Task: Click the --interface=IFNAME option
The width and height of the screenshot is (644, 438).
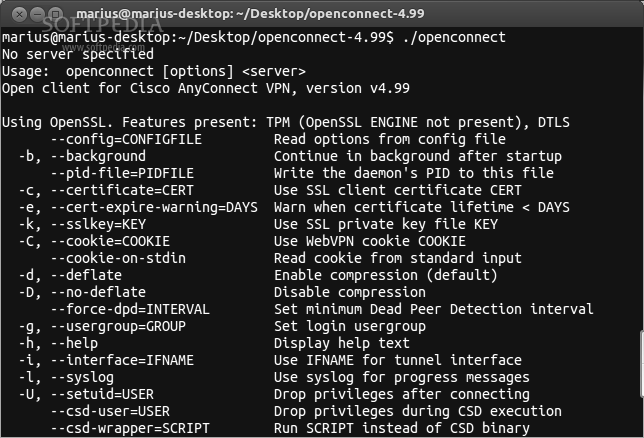Action: pyautogui.click(x=122, y=360)
